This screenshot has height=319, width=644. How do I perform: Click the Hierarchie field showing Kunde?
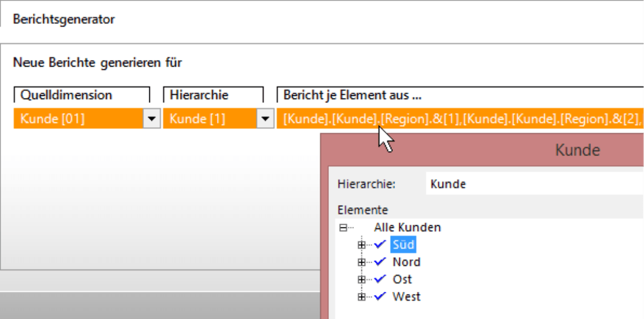pos(535,184)
